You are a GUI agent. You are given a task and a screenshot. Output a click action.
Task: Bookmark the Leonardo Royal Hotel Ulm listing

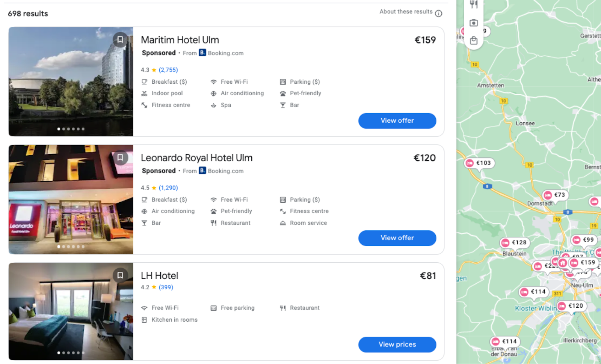(120, 157)
